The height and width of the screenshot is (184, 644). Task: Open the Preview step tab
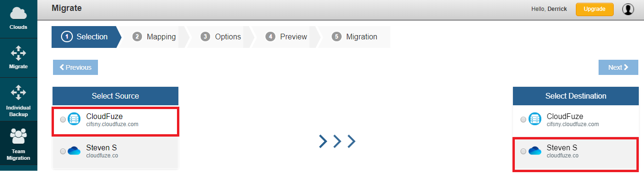click(x=286, y=37)
